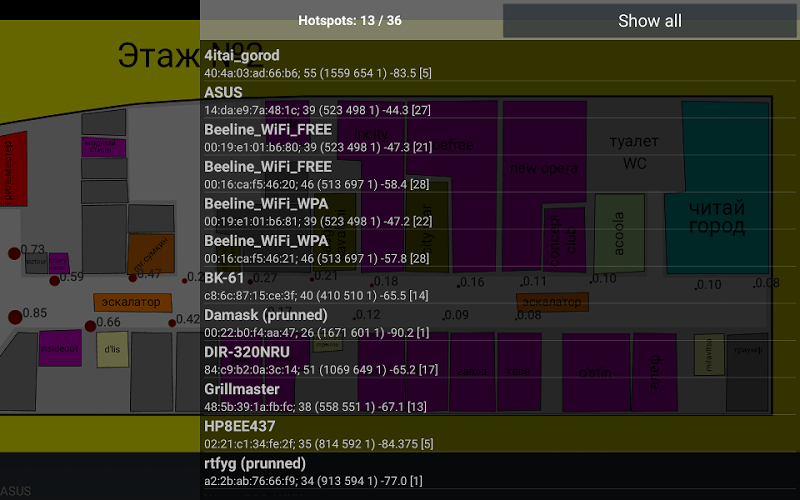The image size is (800, 500).
Task: Tap the Show all button
Action: [x=649, y=21]
